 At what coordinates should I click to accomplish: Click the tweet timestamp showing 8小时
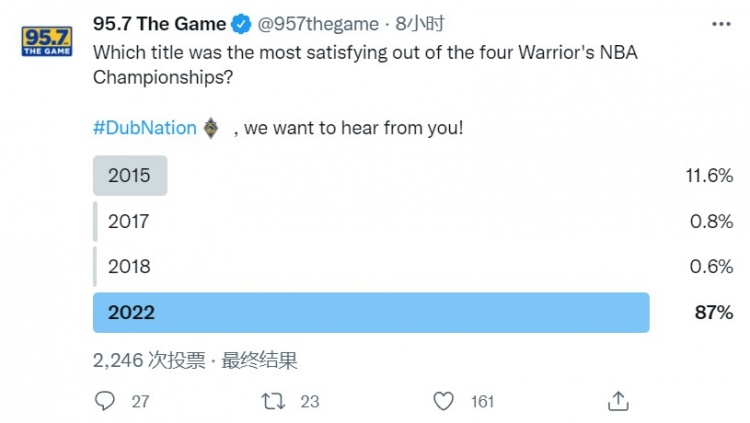[419, 23]
